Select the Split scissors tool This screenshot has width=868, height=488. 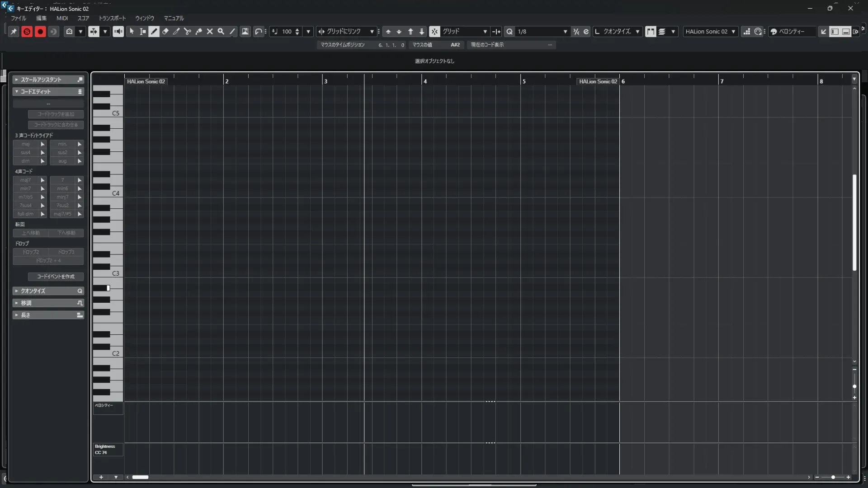coord(188,32)
